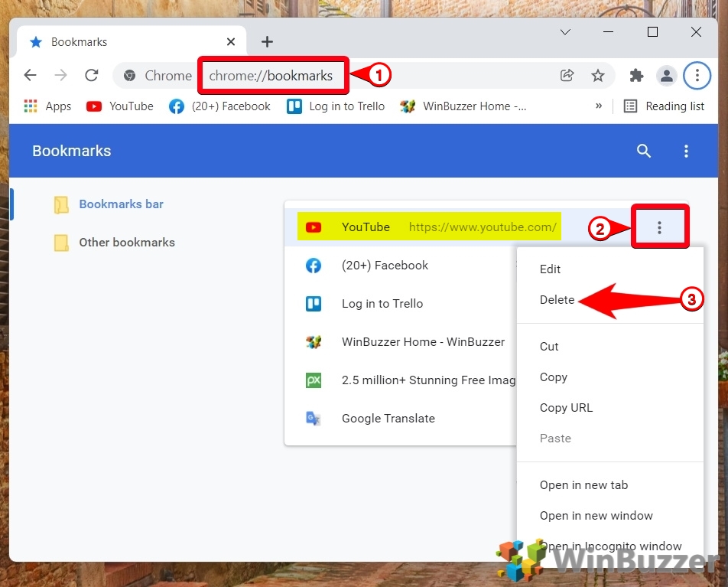Screen dimensions: 728x587
Task: Click the Google Translate favicon
Action: (314, 419)
